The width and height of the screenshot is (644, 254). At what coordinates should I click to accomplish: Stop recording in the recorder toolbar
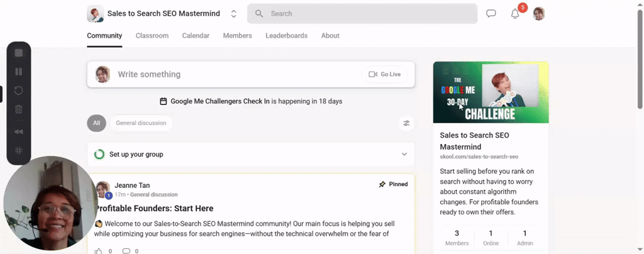coord(18,53)
